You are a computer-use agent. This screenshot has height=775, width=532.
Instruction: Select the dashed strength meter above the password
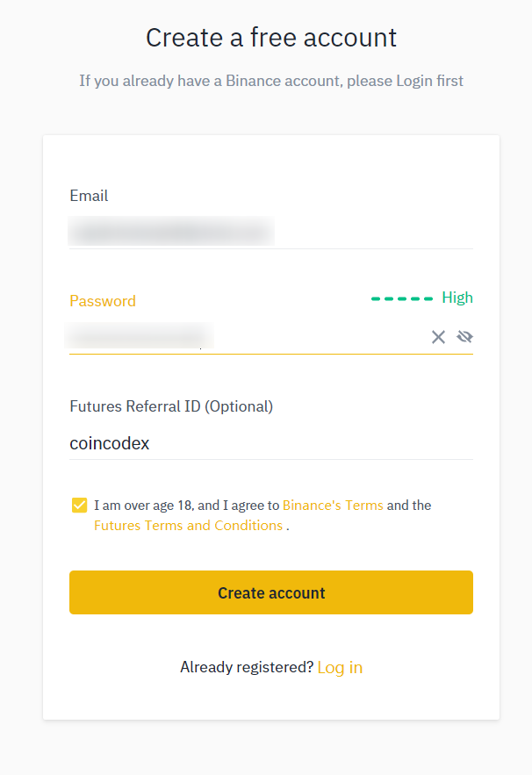coord(402,298)
